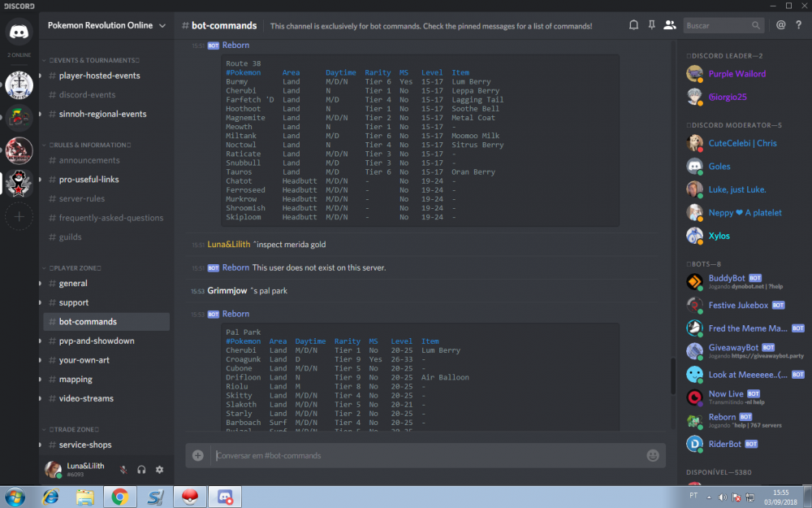The height and width of the screenshot is (508, 812).
Task: Click the Fred the Meme Ma... bot avatar
Action: click(694, 328)
